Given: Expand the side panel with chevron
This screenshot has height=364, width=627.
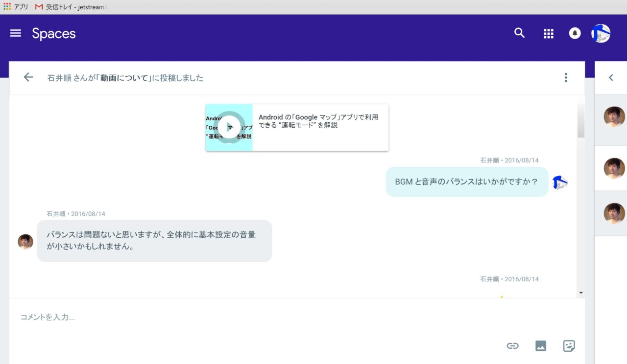Looking at the screenshot, I should pos(611,77).
